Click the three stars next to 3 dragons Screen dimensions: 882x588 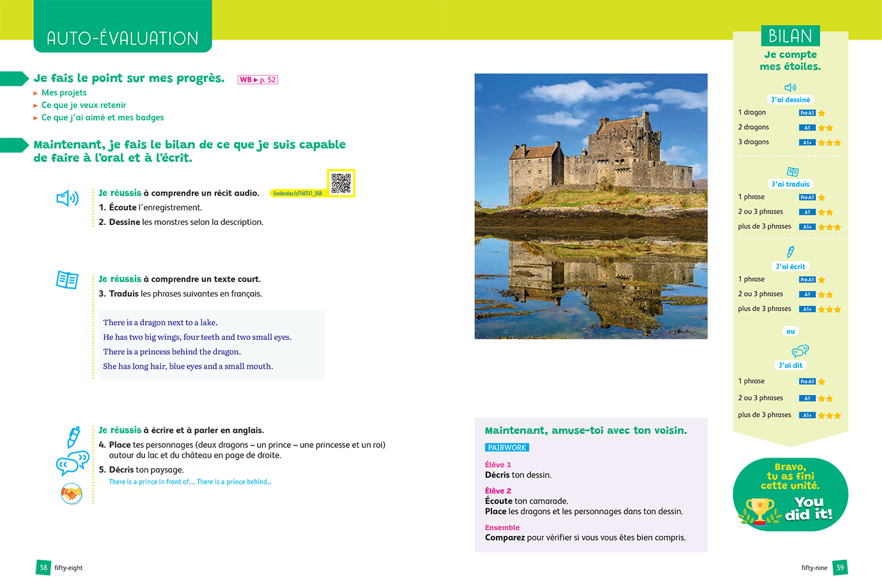point(830,143)
